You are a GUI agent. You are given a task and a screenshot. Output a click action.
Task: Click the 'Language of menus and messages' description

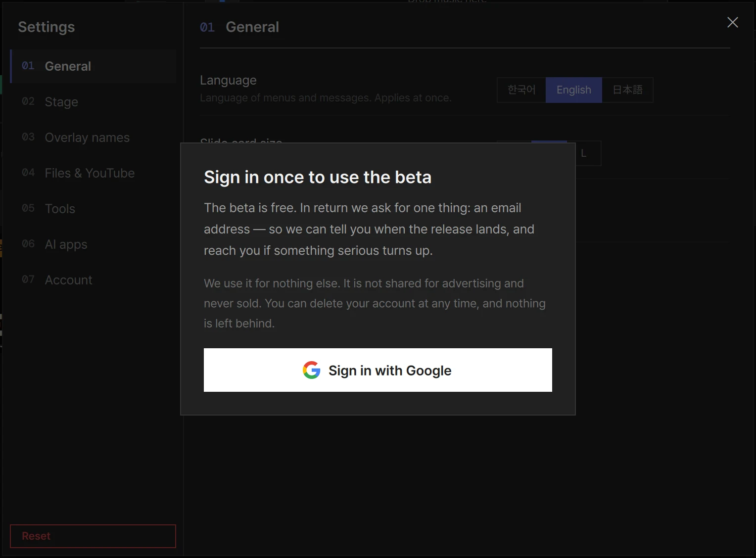(x=326, y=98)
